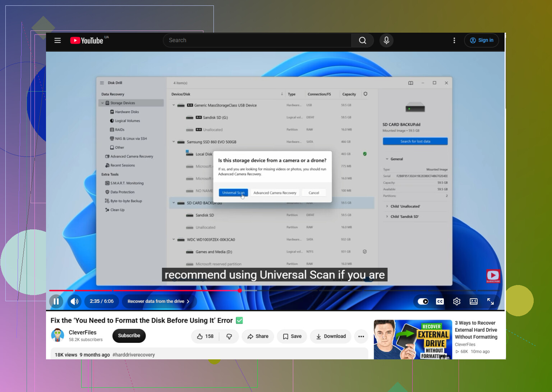
Task: Click in the YouTube search field
Action: (257, 41)
